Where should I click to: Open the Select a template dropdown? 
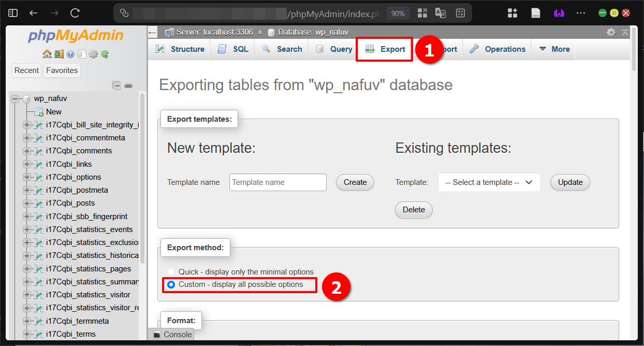click(x=489, y=182)
